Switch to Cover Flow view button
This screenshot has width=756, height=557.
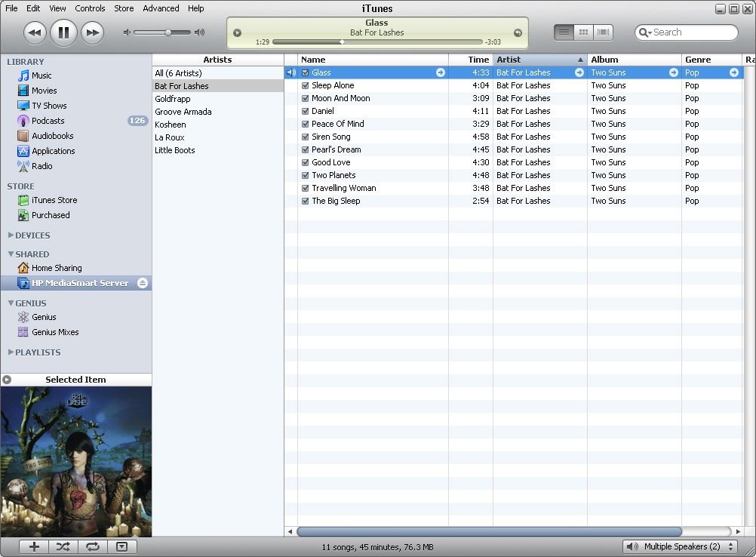pos(603,32)
